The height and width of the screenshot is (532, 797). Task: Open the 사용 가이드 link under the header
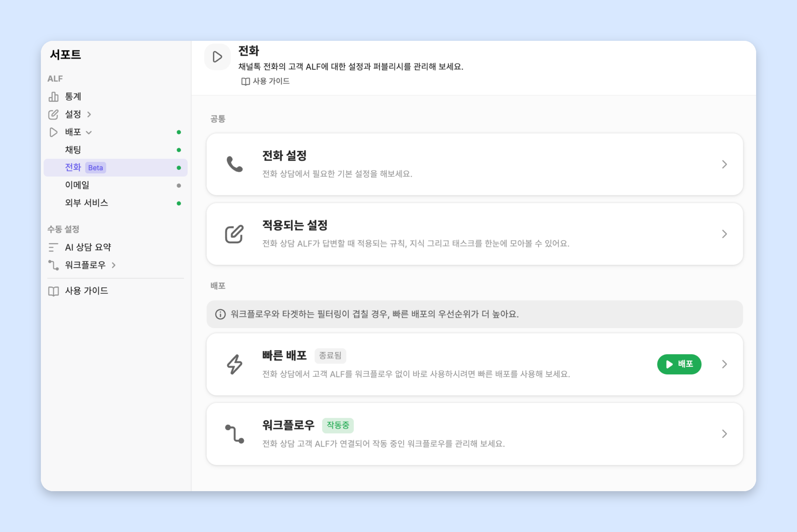[x=265, y=81]
